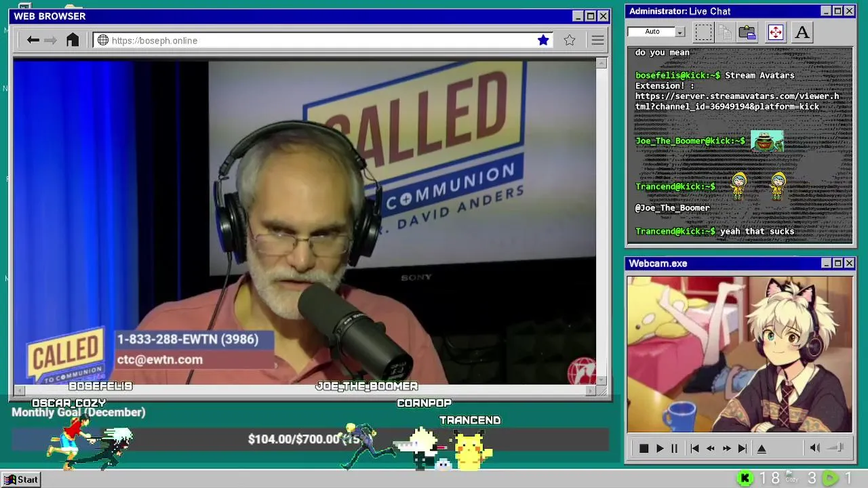Maximize the Webcam.exe window

point(837,263)
